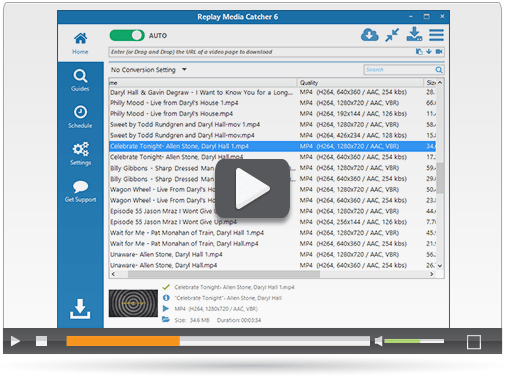Click the compact view arrows icon

[x=392, y=35]
